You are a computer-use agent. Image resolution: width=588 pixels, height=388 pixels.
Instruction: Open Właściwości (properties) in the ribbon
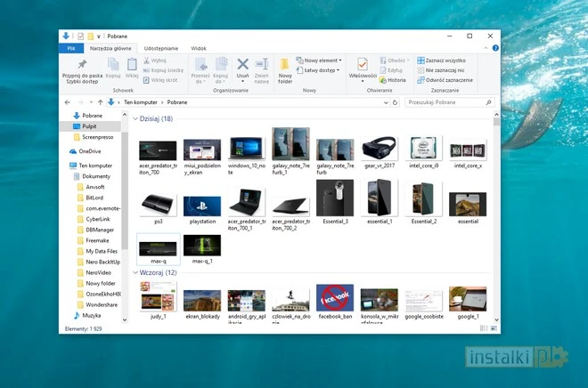(x=363, y=65)
